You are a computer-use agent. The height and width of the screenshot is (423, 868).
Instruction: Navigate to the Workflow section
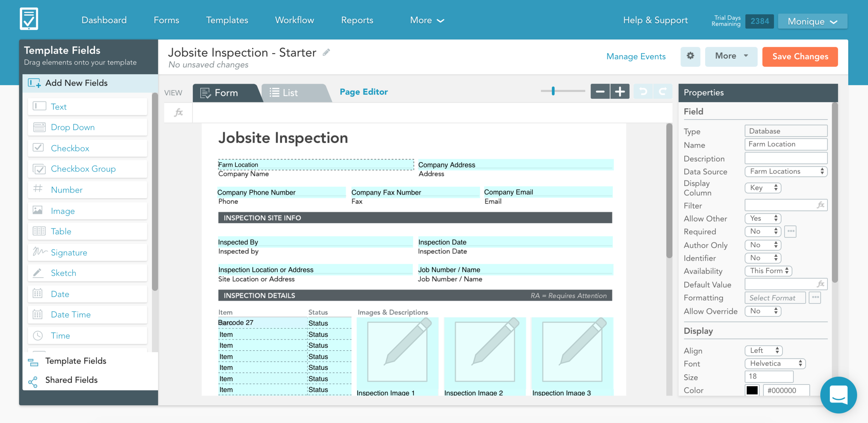(294, 20)
